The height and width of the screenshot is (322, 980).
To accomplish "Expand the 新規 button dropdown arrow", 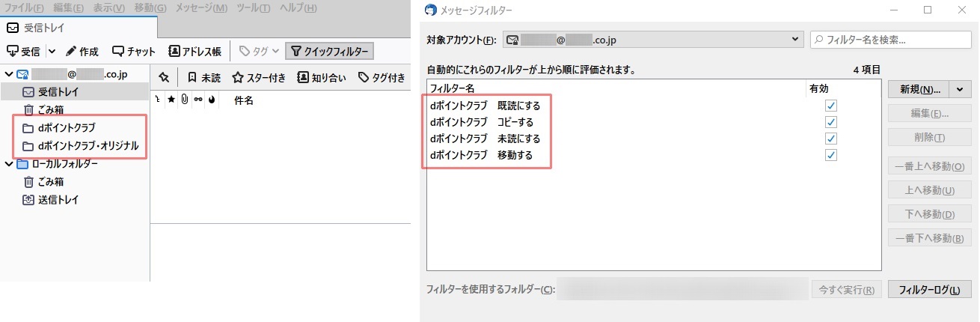I will click(x=961, y=89).
